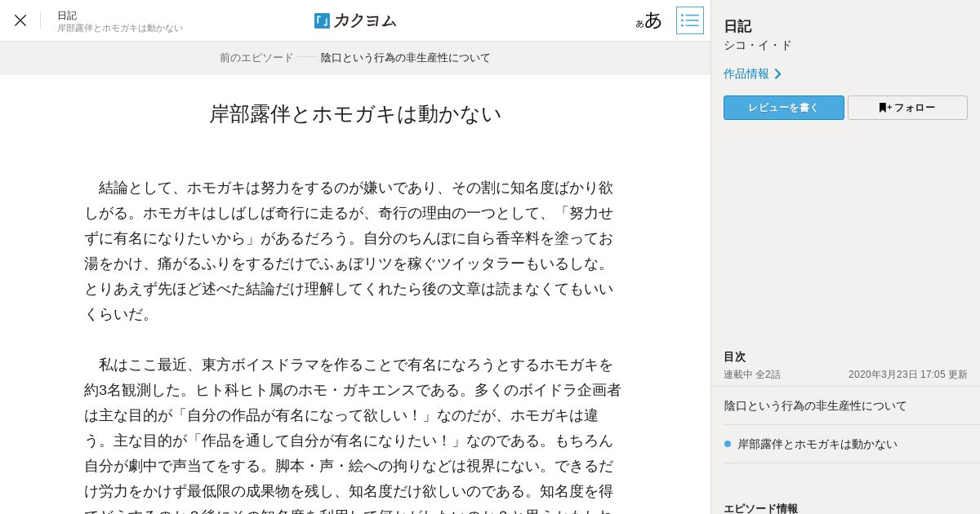The height and width of the screenshot is (514, 980).
Task: Click the 連載中 全2話 status text
Action: click(752, 374)
